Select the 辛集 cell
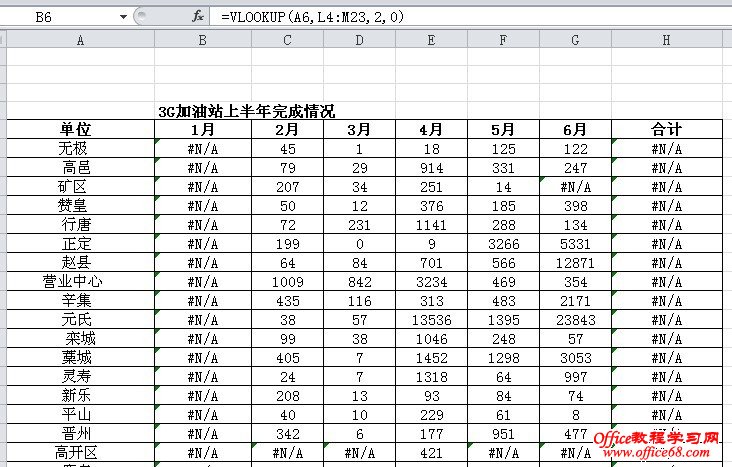Image resolution: width=732 pixels, height=467 pixels. (x=80, y=301)
